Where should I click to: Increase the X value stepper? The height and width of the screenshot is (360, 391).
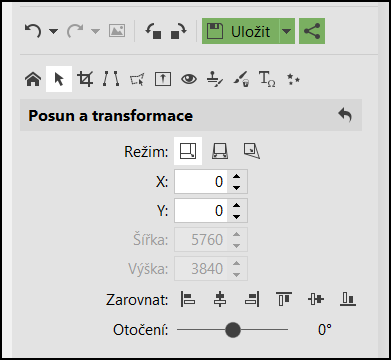tap(237, 177)
